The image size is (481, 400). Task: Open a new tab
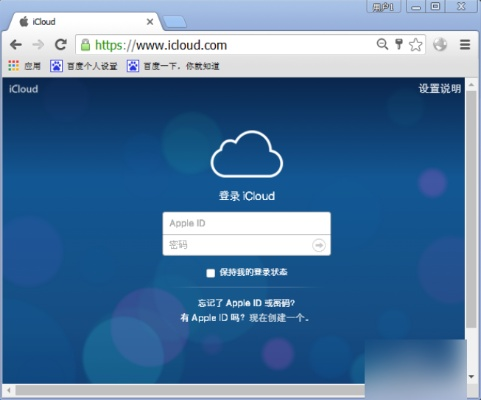coord(175,22)
